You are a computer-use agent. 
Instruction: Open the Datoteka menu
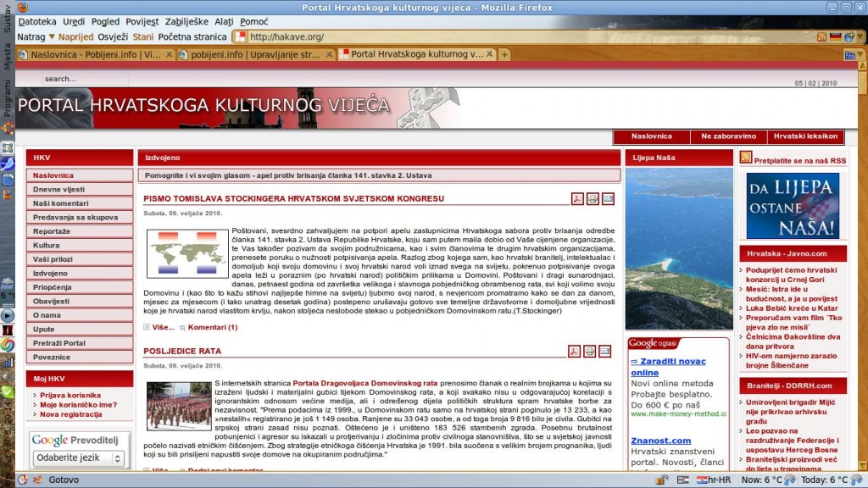(x=37, y=21)
